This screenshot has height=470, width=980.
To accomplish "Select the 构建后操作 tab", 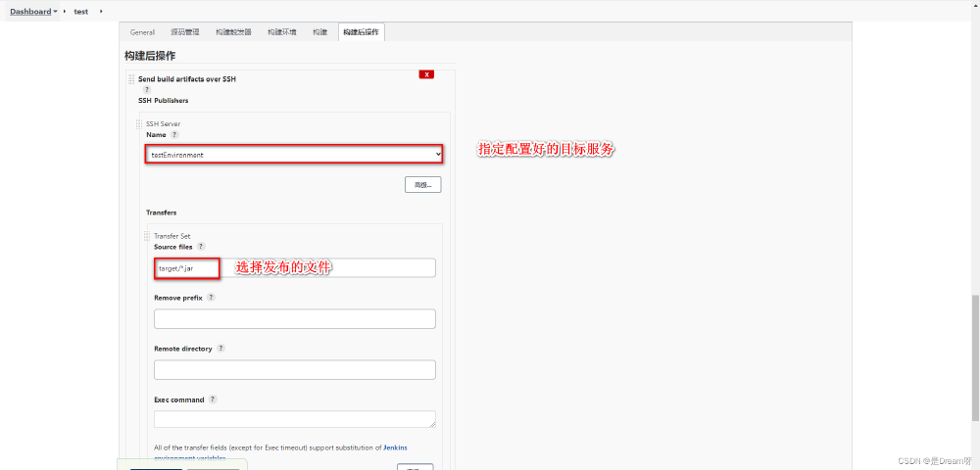I will (362, 32).
